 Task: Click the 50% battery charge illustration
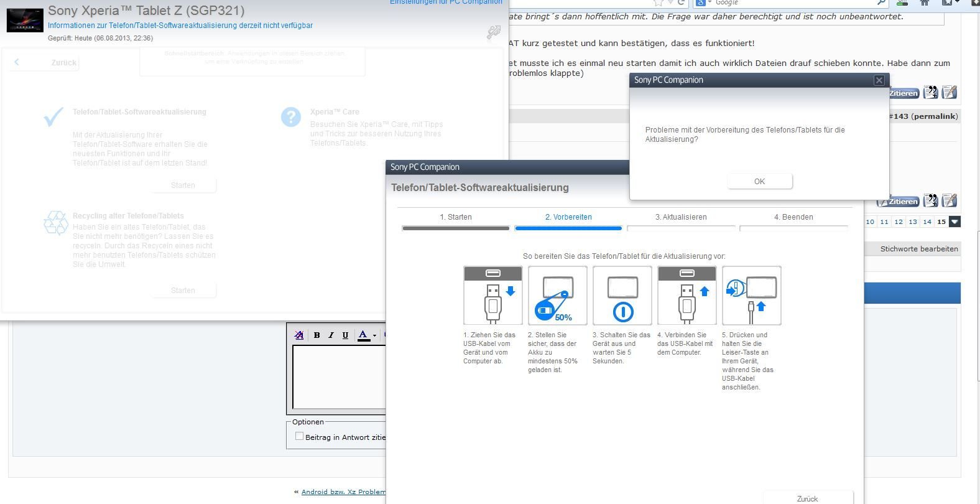click(558, 296)
